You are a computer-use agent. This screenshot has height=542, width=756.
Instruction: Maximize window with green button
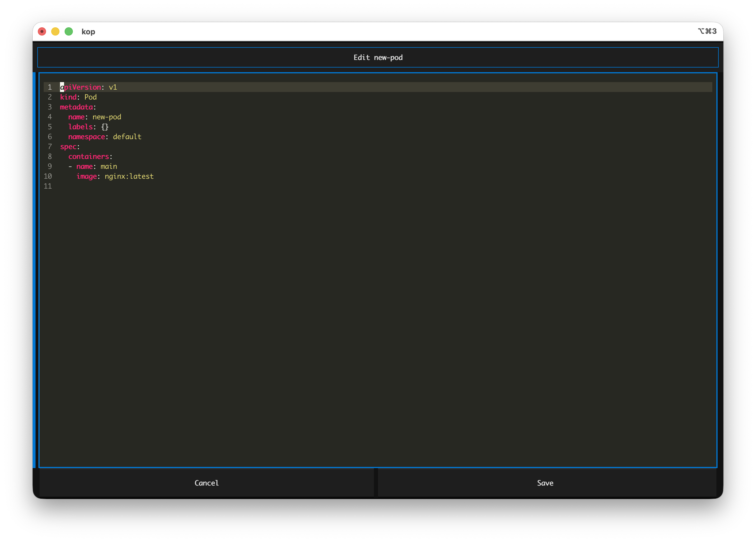point(69,31)
